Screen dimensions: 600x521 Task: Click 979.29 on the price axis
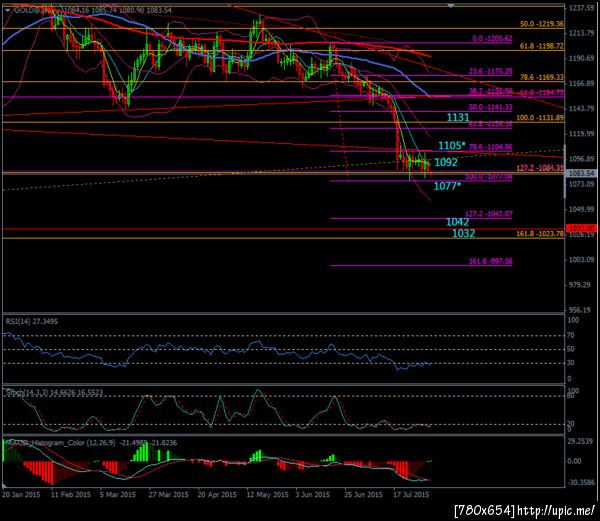581,285
